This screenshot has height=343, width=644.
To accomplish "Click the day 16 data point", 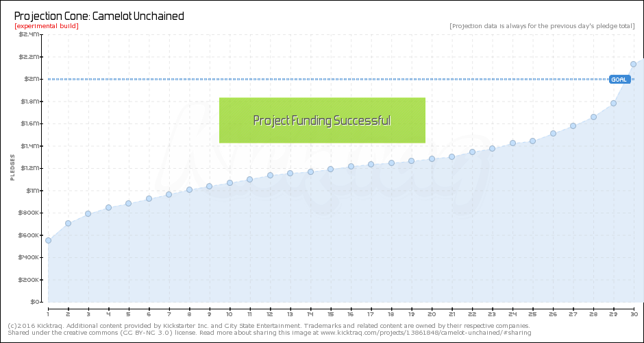I will coord(351,166).
